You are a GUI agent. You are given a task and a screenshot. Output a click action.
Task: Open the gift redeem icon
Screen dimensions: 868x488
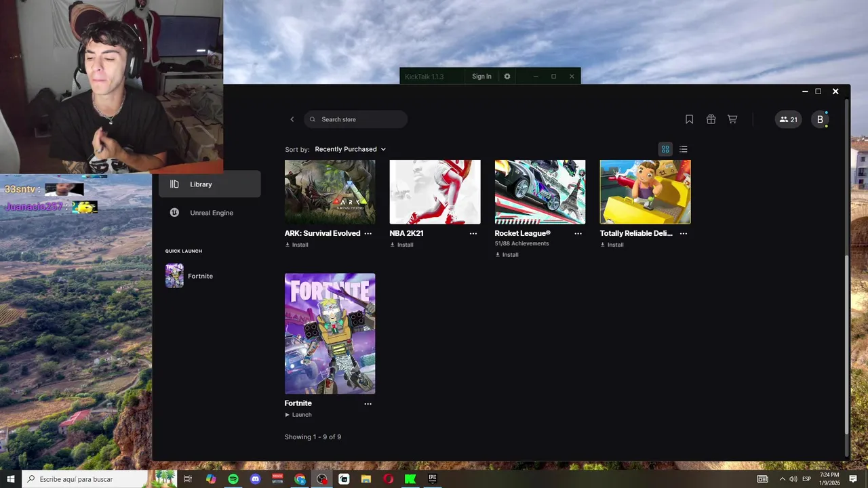tap(711, 119)
